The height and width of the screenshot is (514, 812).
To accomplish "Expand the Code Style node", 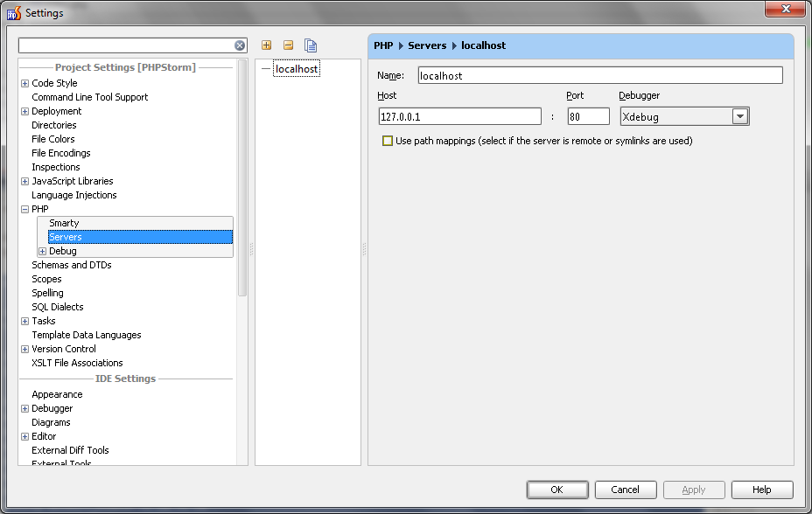I will pyautogui.click(x=24, y=83).
